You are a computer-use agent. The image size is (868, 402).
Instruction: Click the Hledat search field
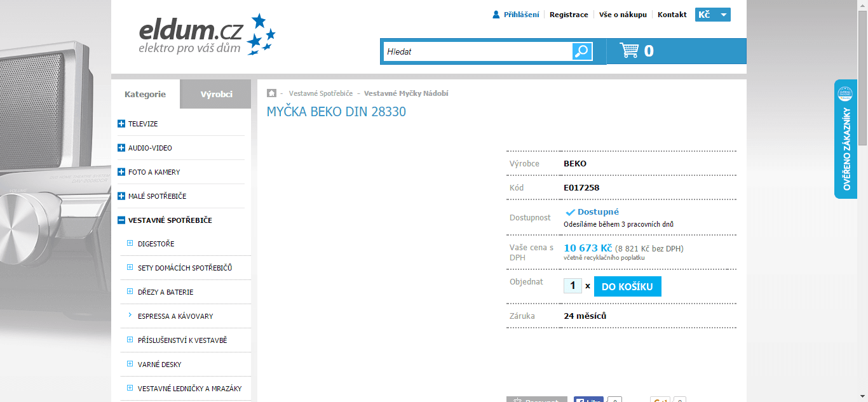(478, 51)
